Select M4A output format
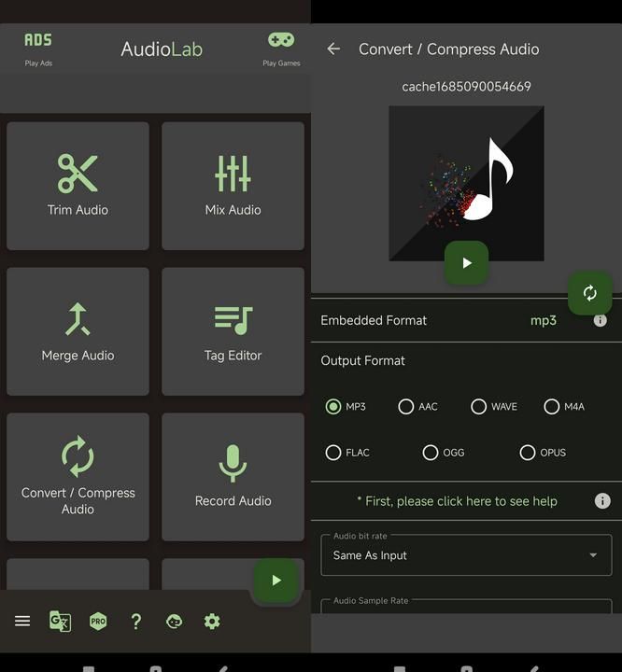Screen dimensions: 622x672 coord(564,406)
